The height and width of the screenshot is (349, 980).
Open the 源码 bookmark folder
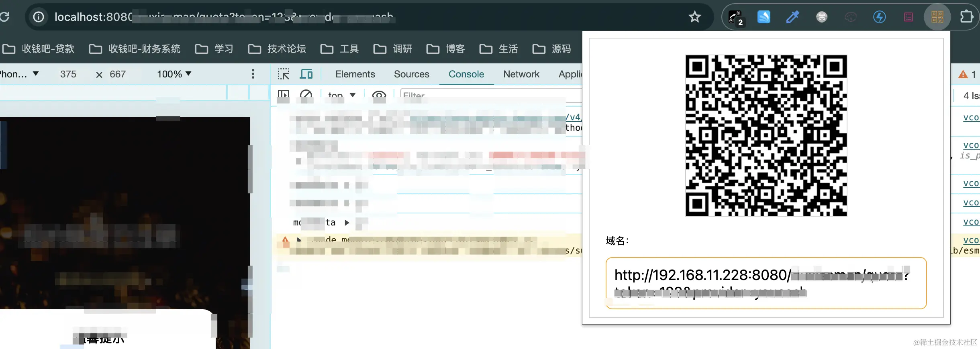pyautogui.click(x=551, y=49)
